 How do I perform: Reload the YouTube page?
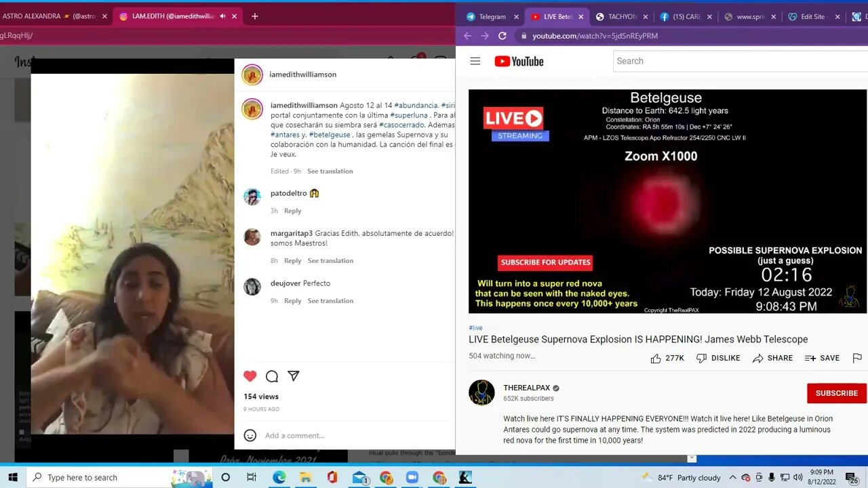(502, 36)
